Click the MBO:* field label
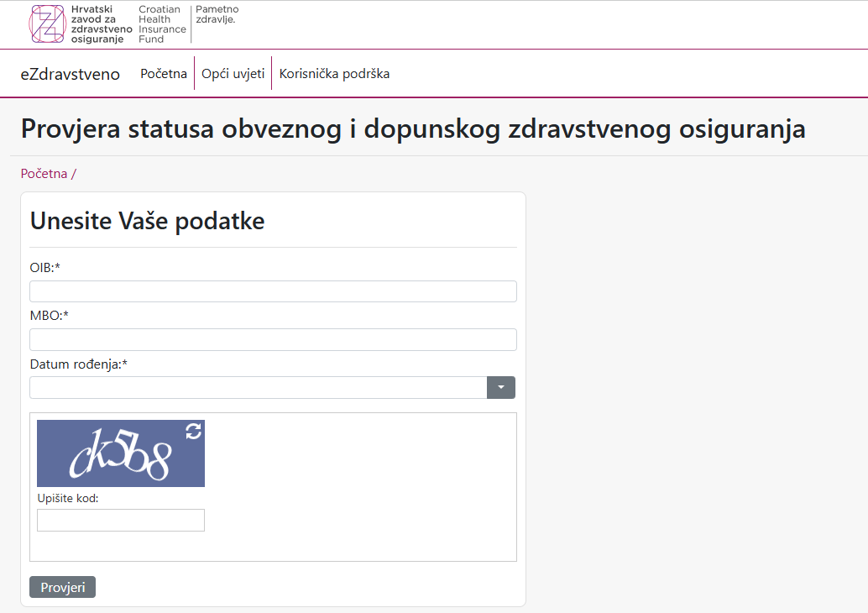Viewport: 868px width, 613px height. 48,316
